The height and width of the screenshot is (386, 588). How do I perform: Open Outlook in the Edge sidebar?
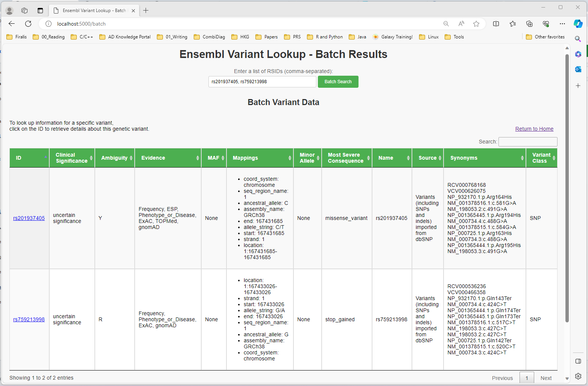click(578, 69)
